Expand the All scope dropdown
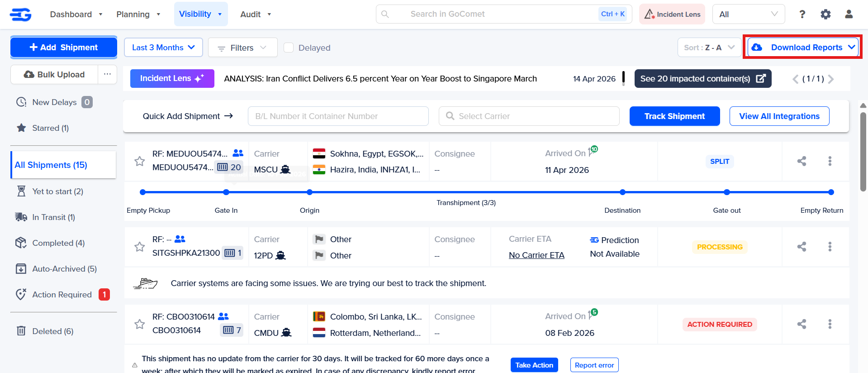Screen dimensions: 868x373 [749, 14]
